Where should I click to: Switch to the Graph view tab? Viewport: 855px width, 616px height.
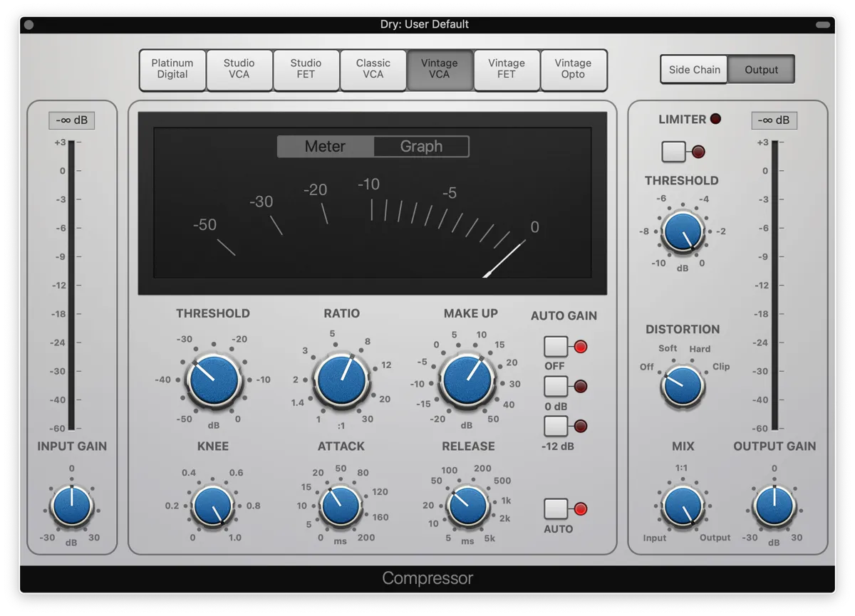[421, 147]
